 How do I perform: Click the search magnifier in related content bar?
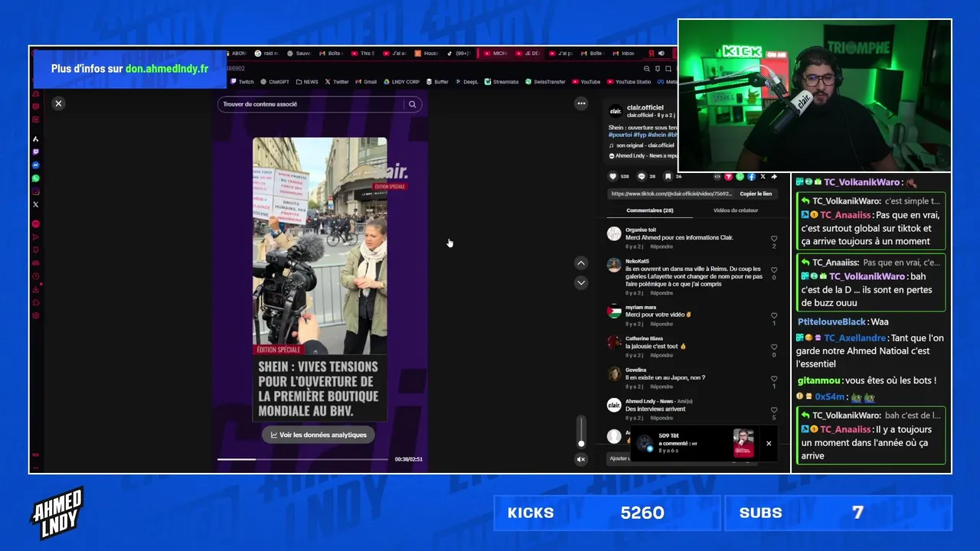coord(412,104)
